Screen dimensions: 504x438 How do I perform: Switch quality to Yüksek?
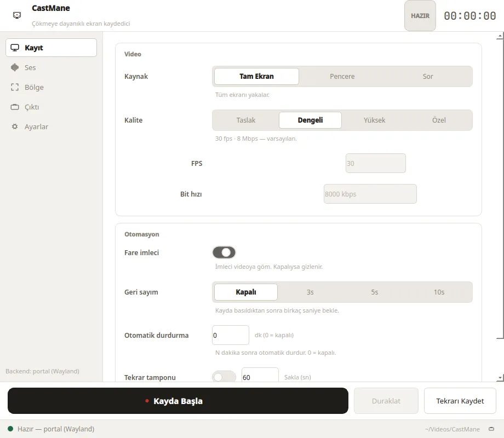tap(375, 120)
